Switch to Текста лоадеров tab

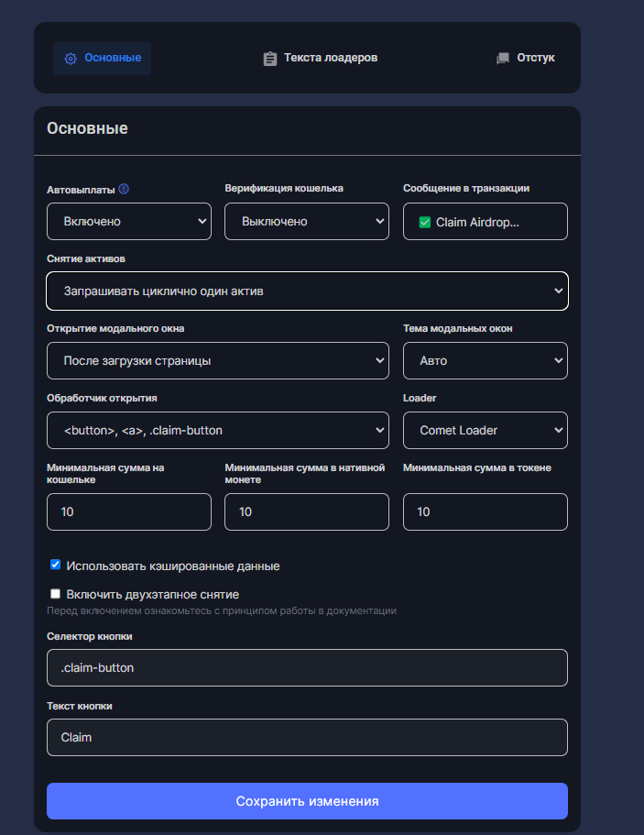coord(320,59)
